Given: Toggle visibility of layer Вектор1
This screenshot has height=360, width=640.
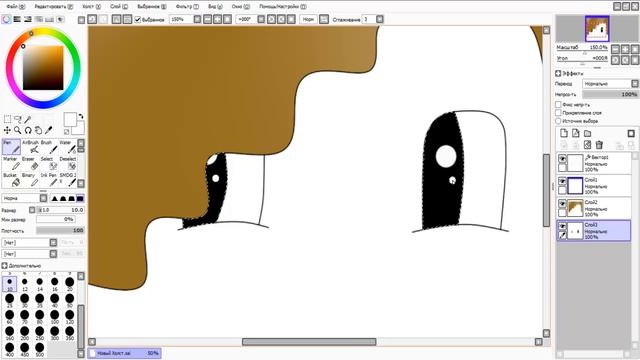Looking at the screenshot, I should point(562,158).
